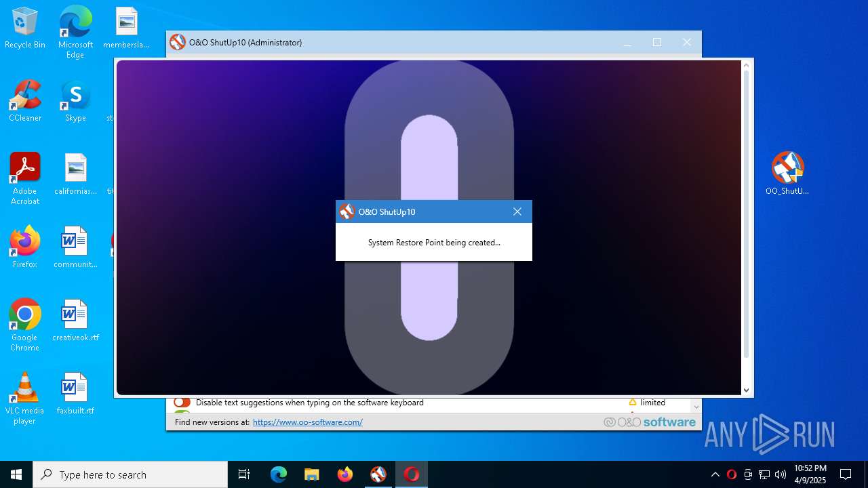Open Edge from the taskbar
The image size is (868, 488).
point(279,474)
